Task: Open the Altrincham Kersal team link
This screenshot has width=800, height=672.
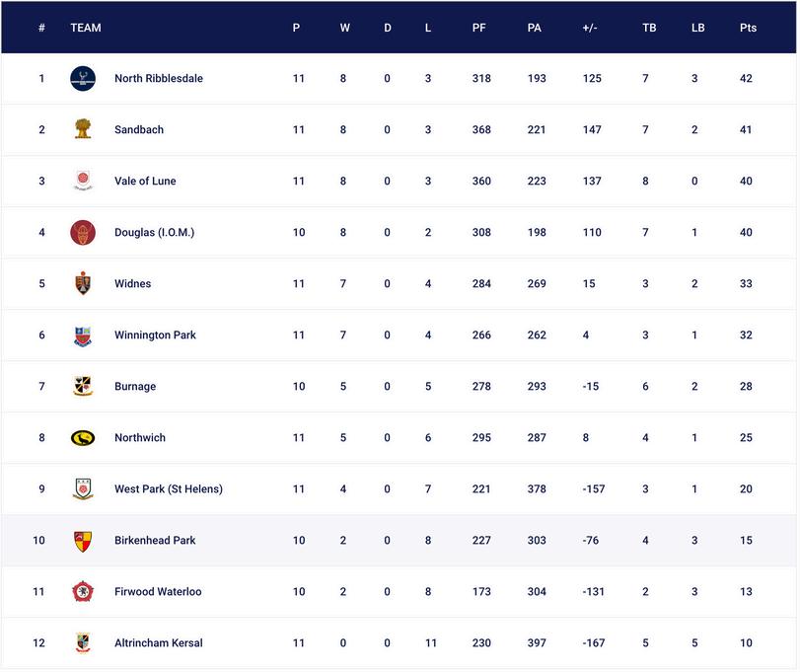Action: click(x=159, y=643)
